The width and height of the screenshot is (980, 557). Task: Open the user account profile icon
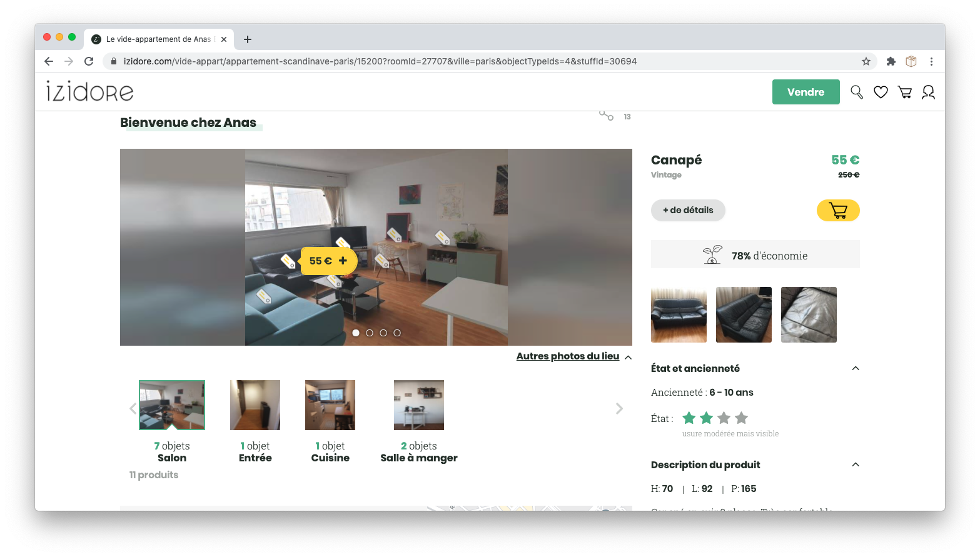click(x=928, y=93)
